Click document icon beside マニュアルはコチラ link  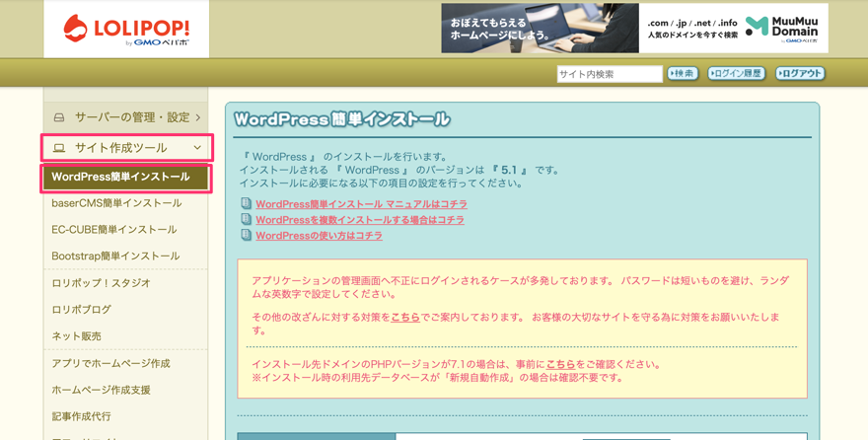click(247, 203)
